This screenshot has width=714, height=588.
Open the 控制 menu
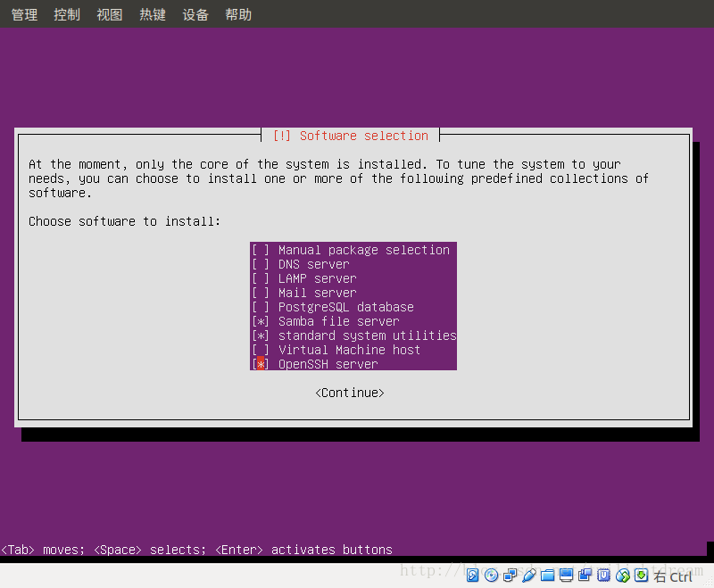(x=66, y=13)
